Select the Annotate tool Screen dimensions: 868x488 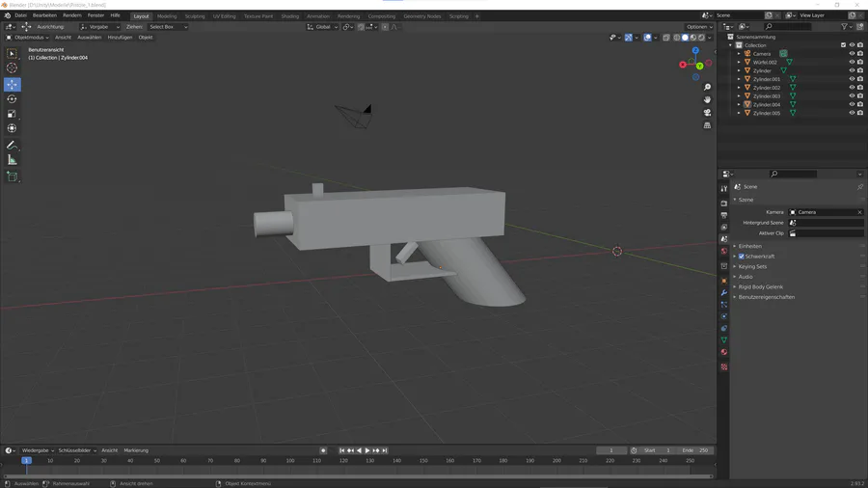[x=12, y=146]
